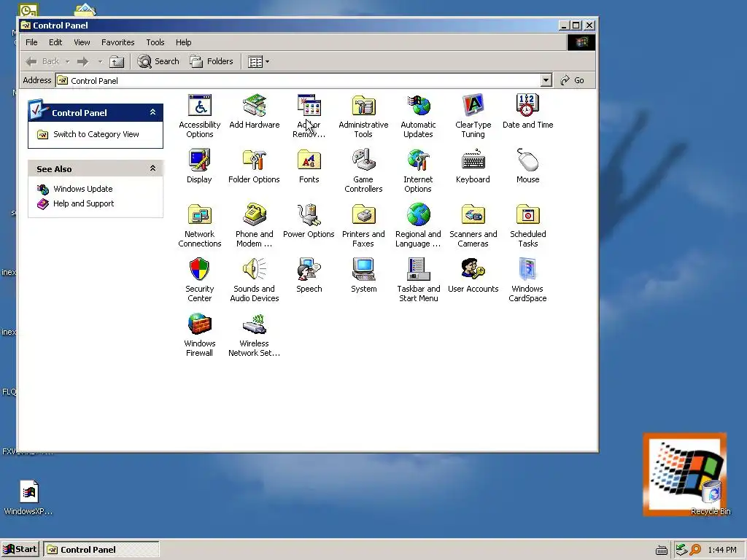
Task: Click the magnifier icon in system tray
Action: point(695,550)
